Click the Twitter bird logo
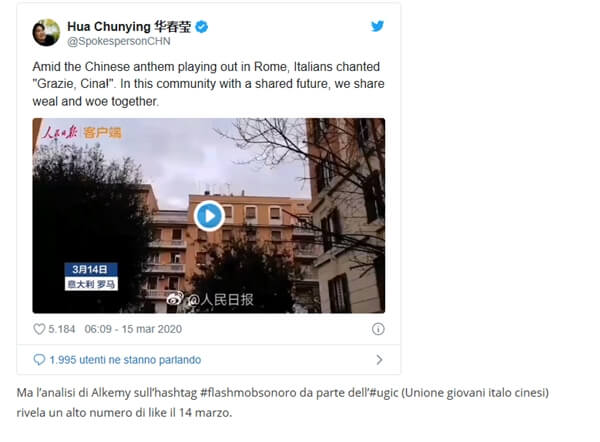Image resolution: width=600 pixels, height=442 pixels. click(377, 26)
